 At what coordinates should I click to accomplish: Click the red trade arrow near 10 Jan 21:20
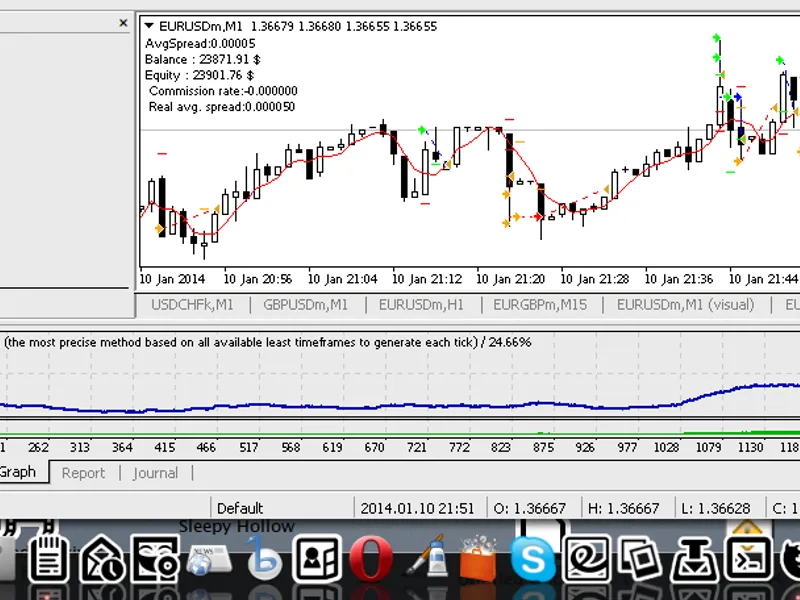537,217
